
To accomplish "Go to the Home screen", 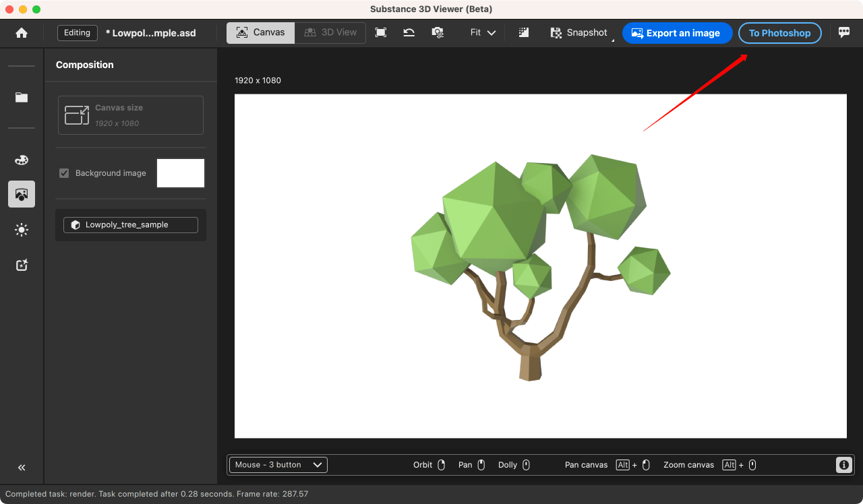I will 22,33.
